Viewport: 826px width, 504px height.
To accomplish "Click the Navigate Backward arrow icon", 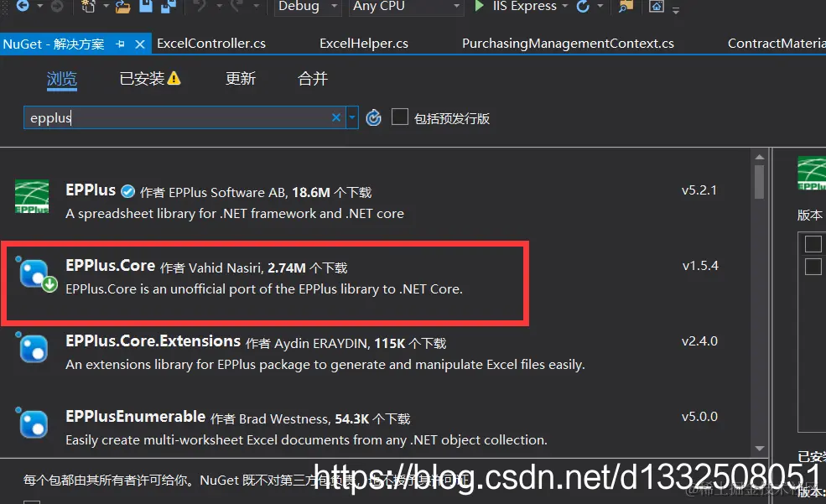I will click(23, 6).
